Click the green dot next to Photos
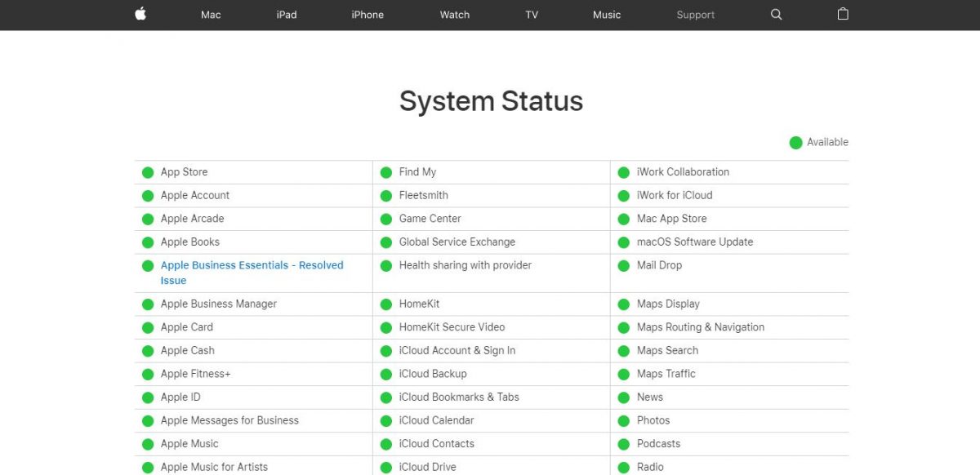This screenshot has width=980, height=475. pyautogui.click(x=624, y=421)
